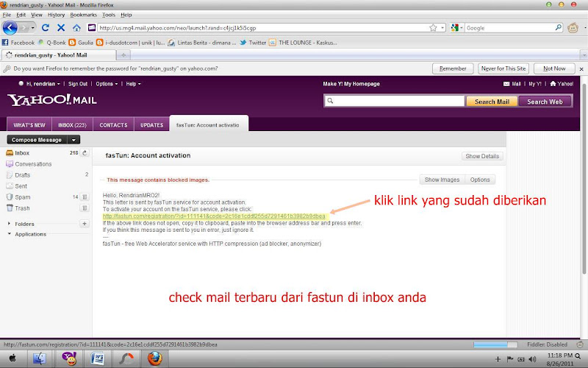Click Never for This Site button
Image resolution: width=588 pixels, height=368 pixels.
pyautogui.click(x=503, y=68)
